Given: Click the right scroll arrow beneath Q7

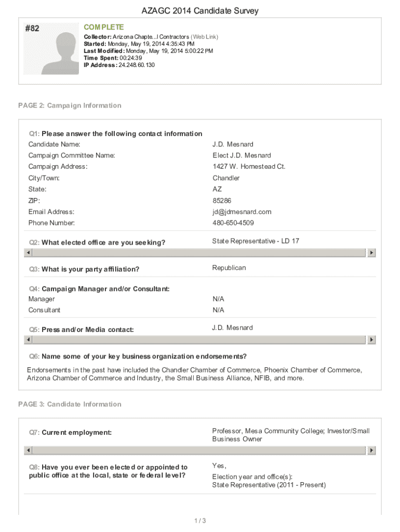Looking at the screenshot, I should pyautogui.click(x=371, y=450).
